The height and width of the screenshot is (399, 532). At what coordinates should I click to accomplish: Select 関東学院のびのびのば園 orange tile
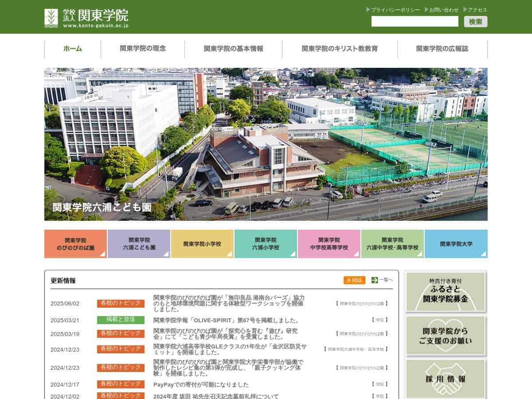(x=75, y=244)
